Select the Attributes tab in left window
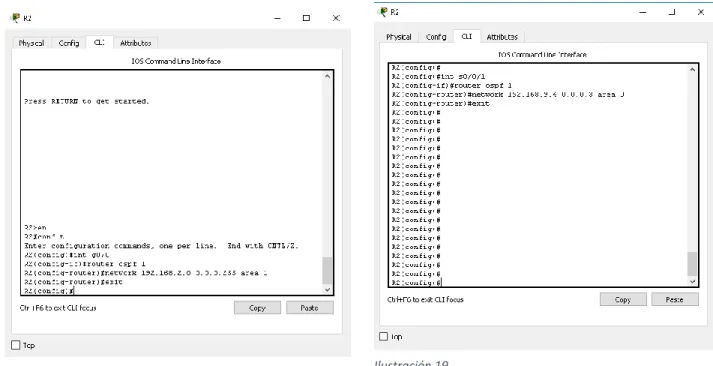 tap(136, 43)
